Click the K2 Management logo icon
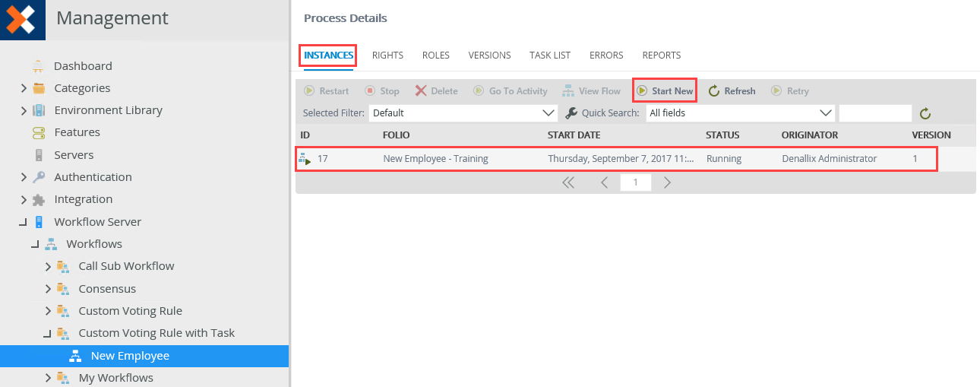 point(22,20)
